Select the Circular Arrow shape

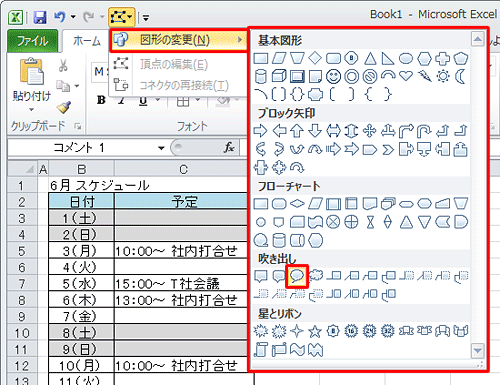[297, 167]
